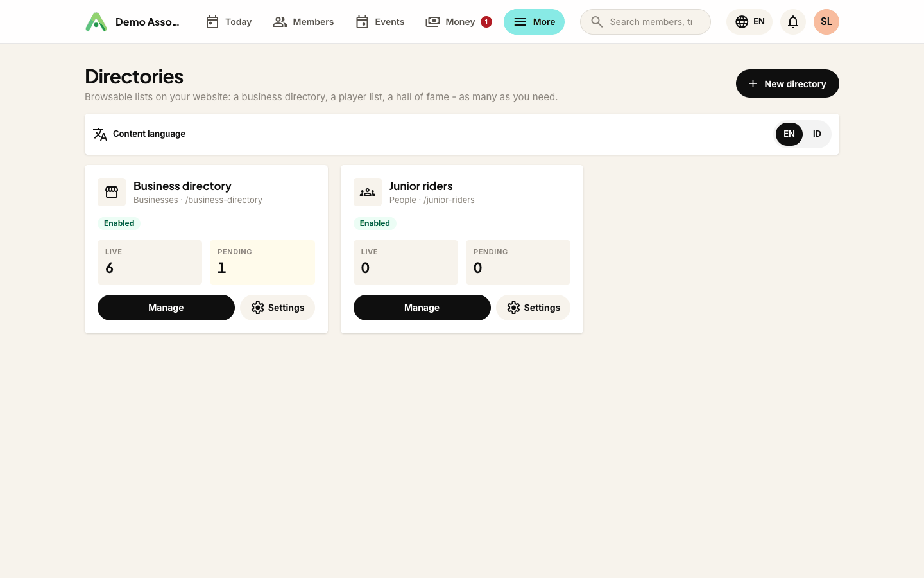
Task: Click the green Demo Association logo icon
Action: (96, 22)
